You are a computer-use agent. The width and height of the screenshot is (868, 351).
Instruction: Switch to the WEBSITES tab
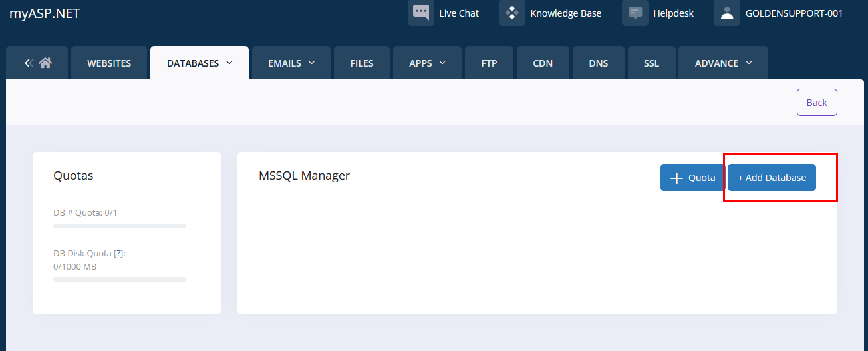click(x=109, y=63)
